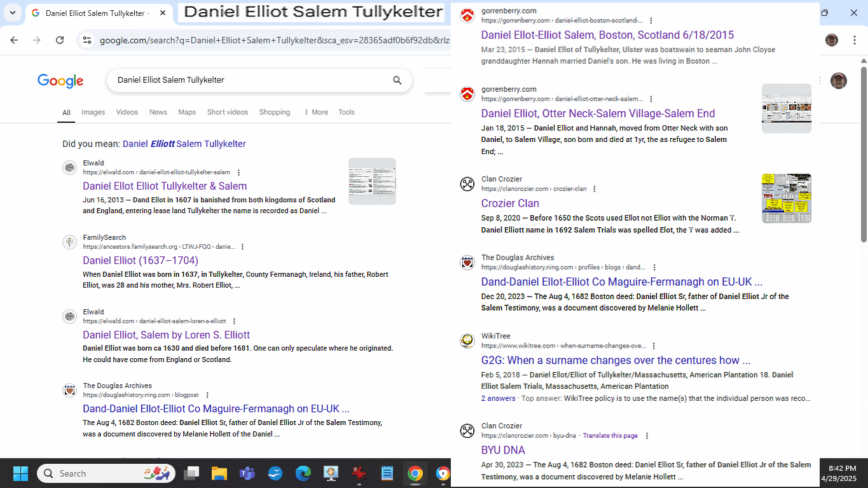Open options for Clan Crozier crozier-clan result
This screenshot has height=488, width=868.
(595, 189)
